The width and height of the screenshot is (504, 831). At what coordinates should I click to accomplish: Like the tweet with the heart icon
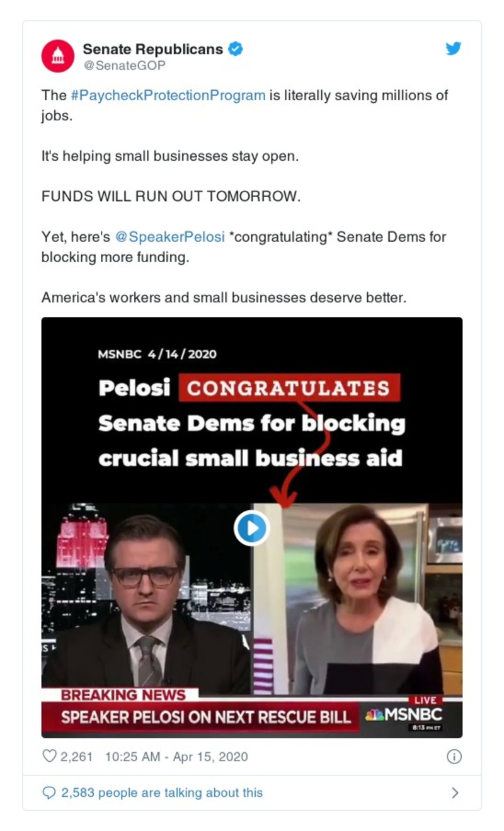pyautogui.click(x=49, y=756)
